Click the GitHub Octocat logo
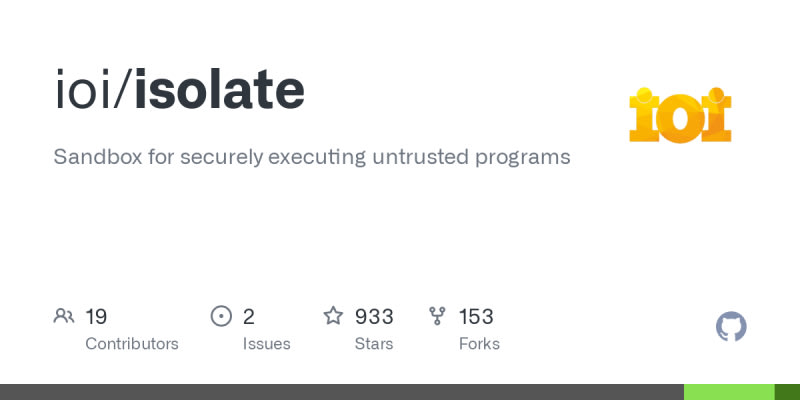 tap(732, 327)
